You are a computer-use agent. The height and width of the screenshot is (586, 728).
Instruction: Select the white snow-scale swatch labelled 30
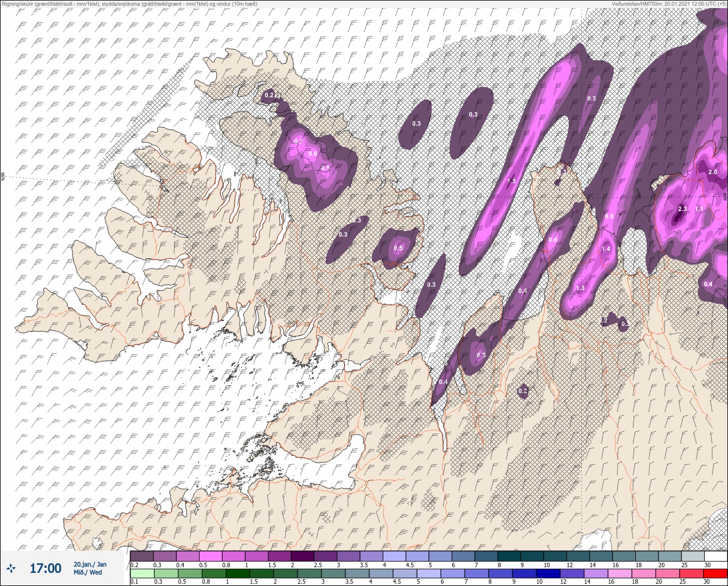pos(715,556)
